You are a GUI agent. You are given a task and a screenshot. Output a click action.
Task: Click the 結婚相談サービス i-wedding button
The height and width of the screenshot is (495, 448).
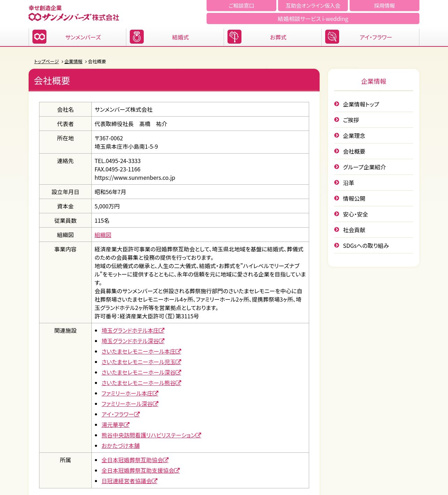coord(313,19)
